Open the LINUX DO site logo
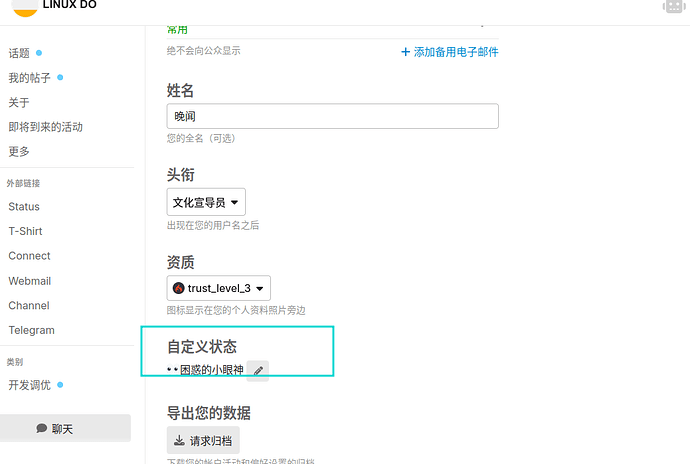Image resolution: width=690 pixels, height=464 pixels. 54,7
